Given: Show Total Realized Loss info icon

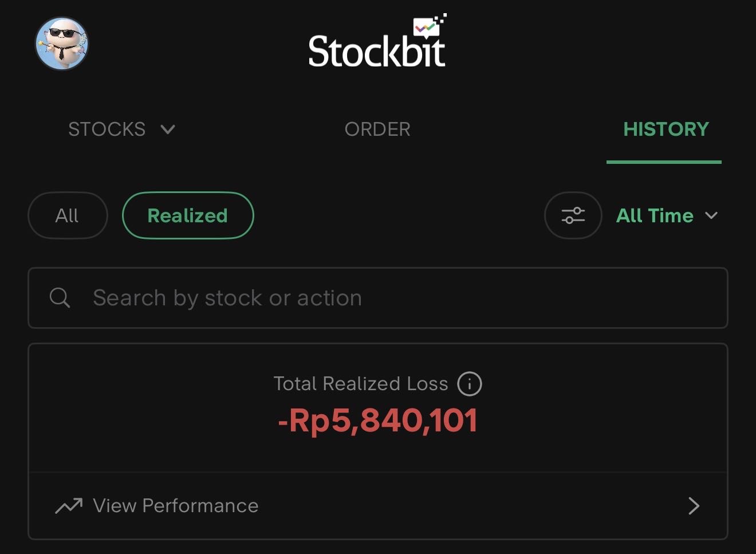Looking at the screenshot, I should (x=470, y=384).
